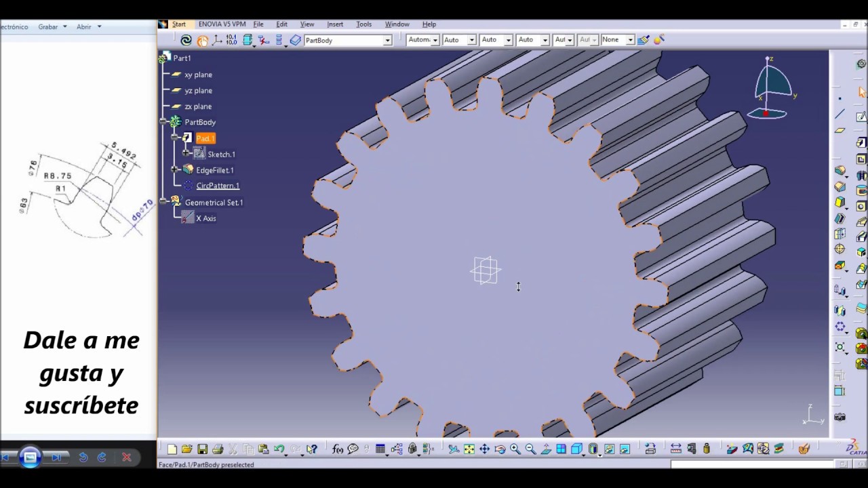The width and height of the screenshot is (868, 488).
Task: Open the Mean Dimensions 10.1 icon
Action: point(231,40)
